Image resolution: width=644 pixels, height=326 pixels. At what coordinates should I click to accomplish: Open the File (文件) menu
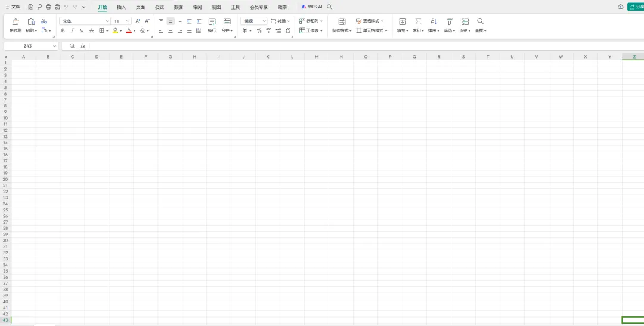coord(13,7)
